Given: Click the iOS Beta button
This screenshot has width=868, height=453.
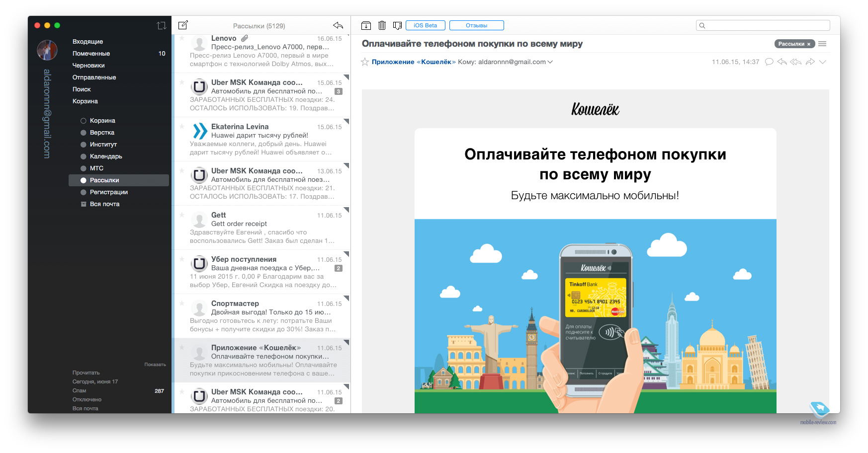Looking at the screenshot, I should coord(426,25).
